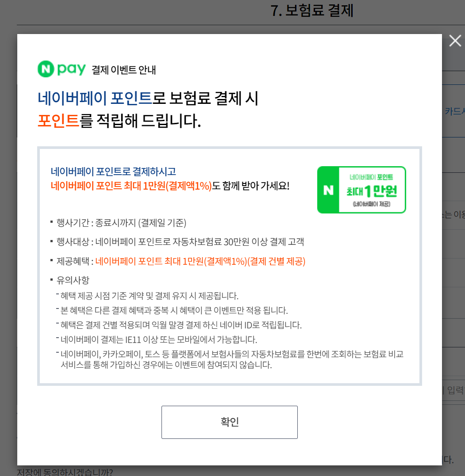
Task: Click the green 'pay' logo text
Action: 71,70
